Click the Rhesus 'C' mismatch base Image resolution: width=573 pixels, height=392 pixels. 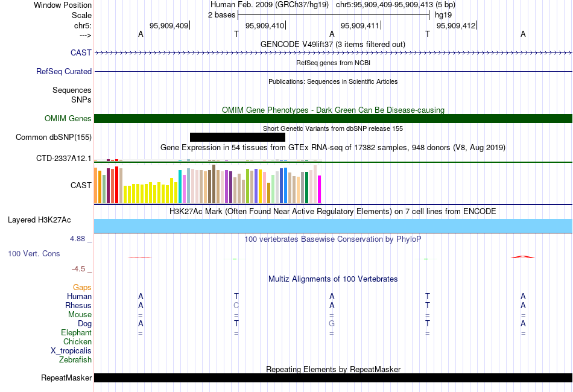point(236,305)
